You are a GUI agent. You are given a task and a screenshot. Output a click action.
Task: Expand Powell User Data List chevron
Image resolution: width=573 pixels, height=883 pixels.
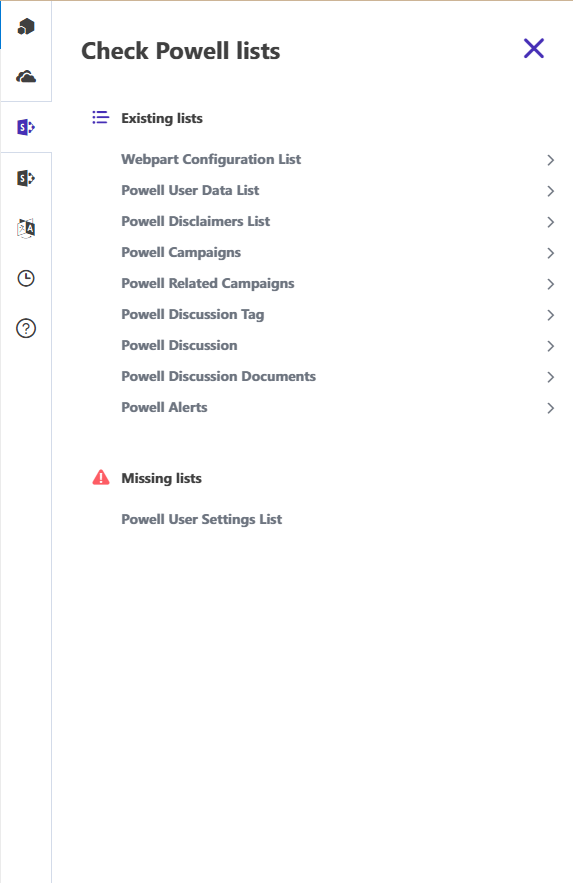pos(550,191)
